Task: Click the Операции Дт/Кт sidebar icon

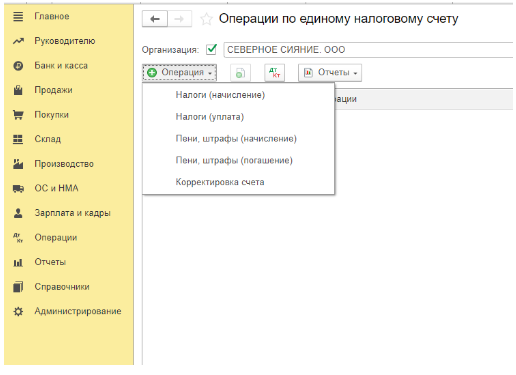Action: (18, 238)
